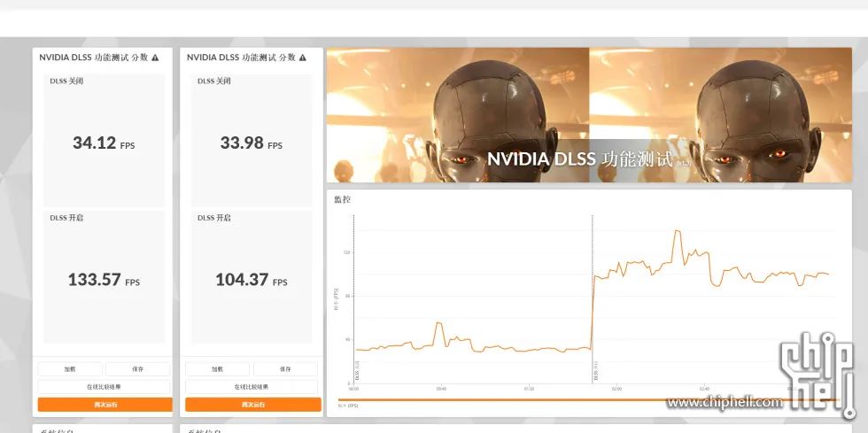This screenshot has width=868, height=433.
Task: Click the 02:00 label on the chart time axis
Action: coord(616,389)
